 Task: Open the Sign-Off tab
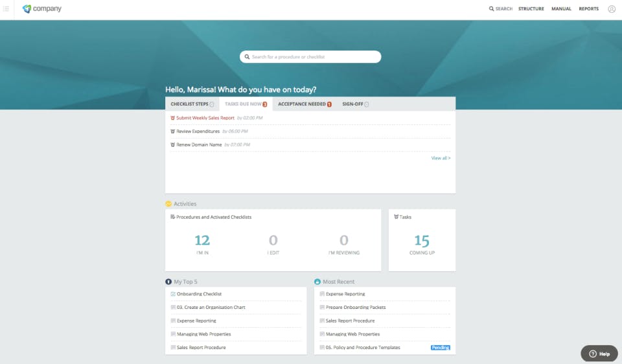(356, 104)
